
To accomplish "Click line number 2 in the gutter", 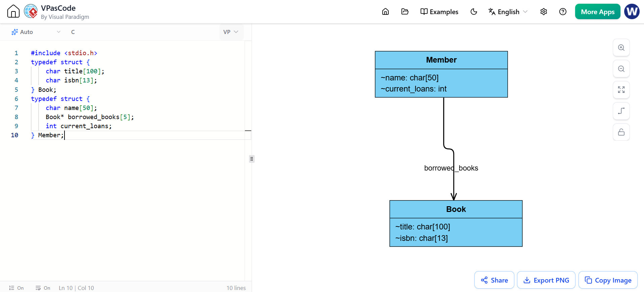I will click(x=16, y=62).
